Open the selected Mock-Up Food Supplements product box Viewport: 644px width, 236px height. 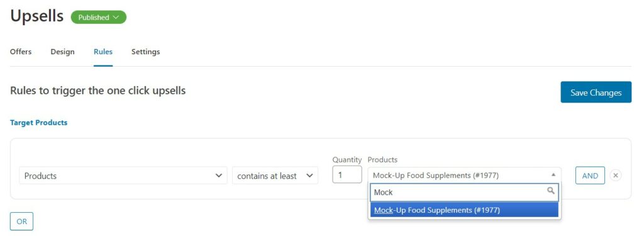coord(465,175)
